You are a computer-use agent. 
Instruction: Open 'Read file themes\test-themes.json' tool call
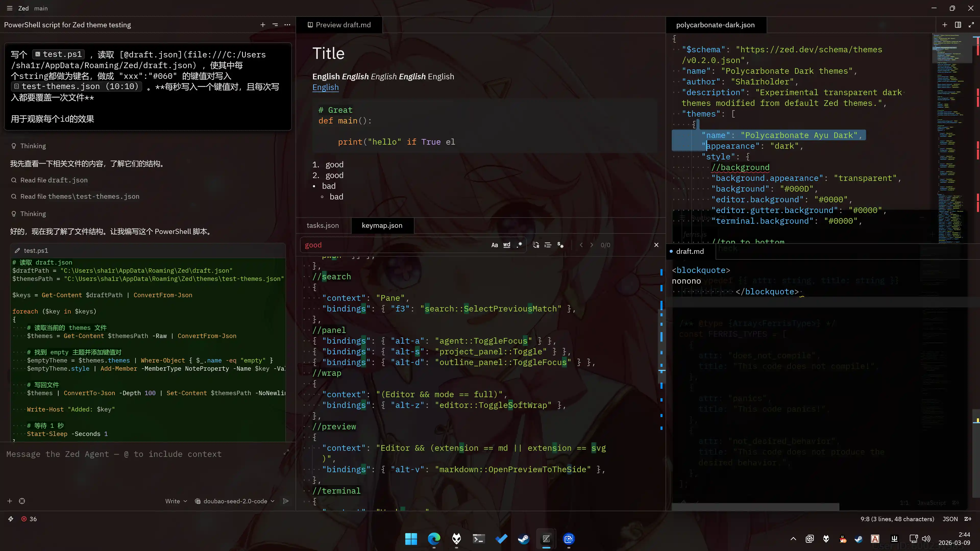point(75,196)
